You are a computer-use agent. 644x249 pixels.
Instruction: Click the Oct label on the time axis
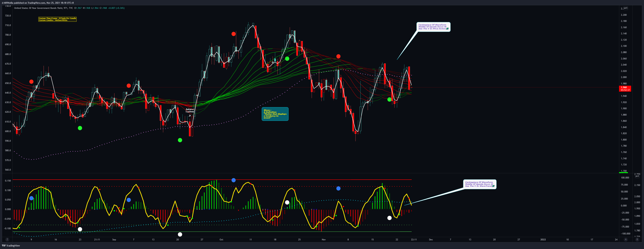[221, 240]
